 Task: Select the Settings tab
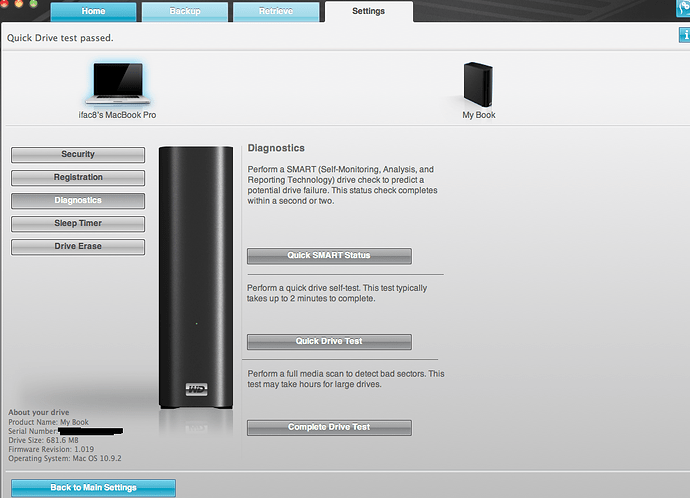point(369,11)
